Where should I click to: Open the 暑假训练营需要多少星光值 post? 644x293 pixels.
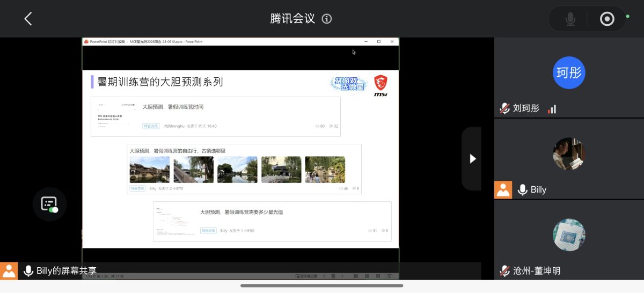[x=272, y=221]
